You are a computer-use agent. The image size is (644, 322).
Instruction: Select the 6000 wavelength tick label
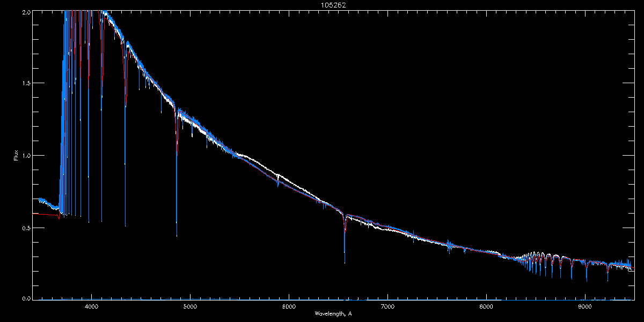tap(289, 306)
